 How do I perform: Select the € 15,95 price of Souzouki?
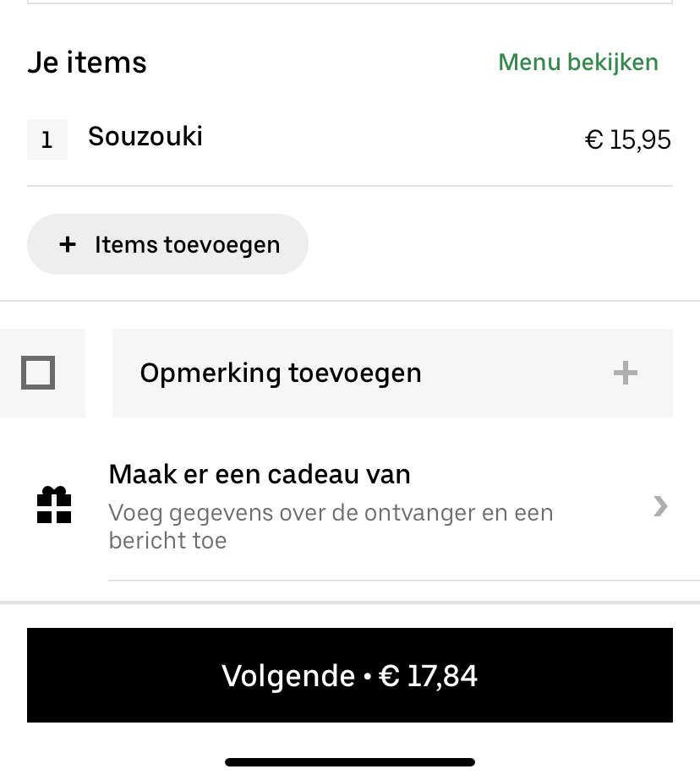[x=628, y=139]
